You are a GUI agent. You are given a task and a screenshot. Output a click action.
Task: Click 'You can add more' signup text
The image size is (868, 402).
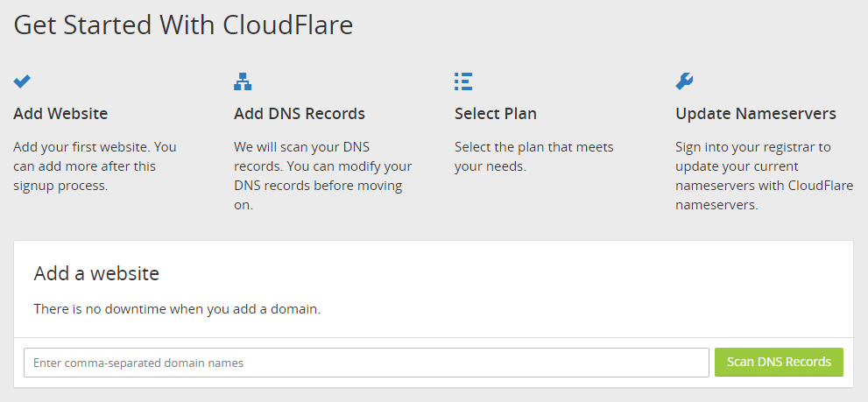[85, 166]
